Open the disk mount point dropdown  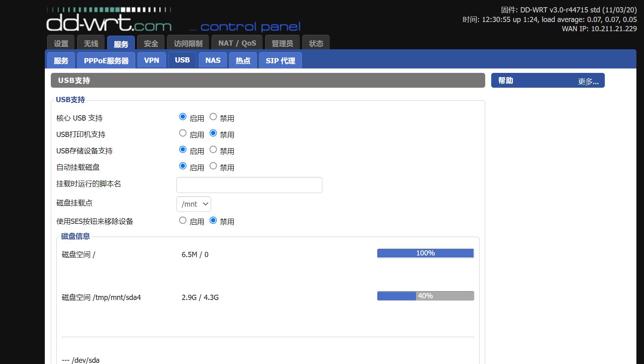(x=194, y=204)
